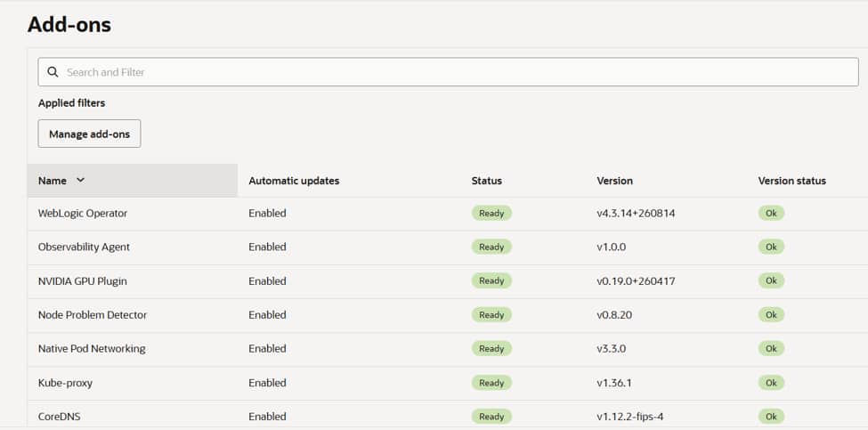Sort by the Name column header
The height and width of the screenshot is (430, 868).
point(52,181)
